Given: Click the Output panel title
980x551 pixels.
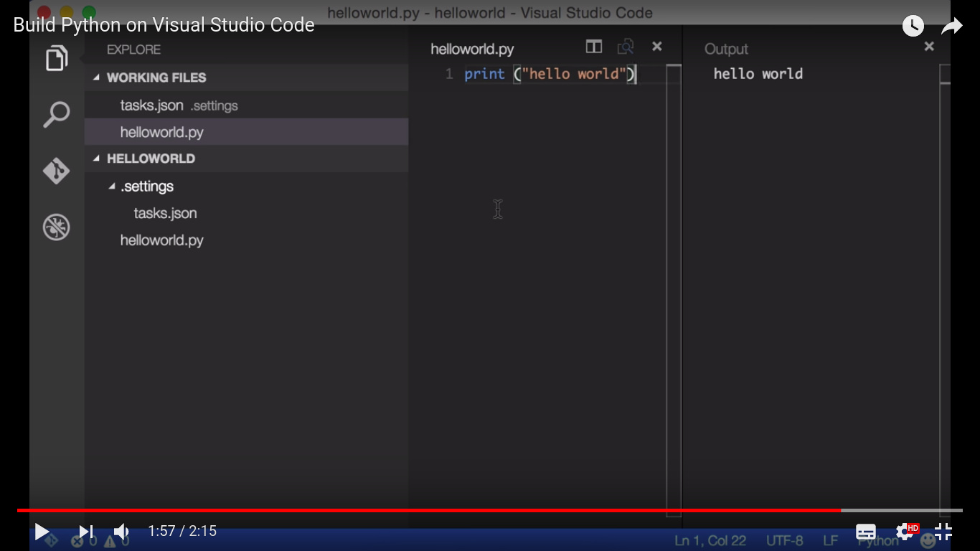Looking at the screenshot, I should (726, 49).
